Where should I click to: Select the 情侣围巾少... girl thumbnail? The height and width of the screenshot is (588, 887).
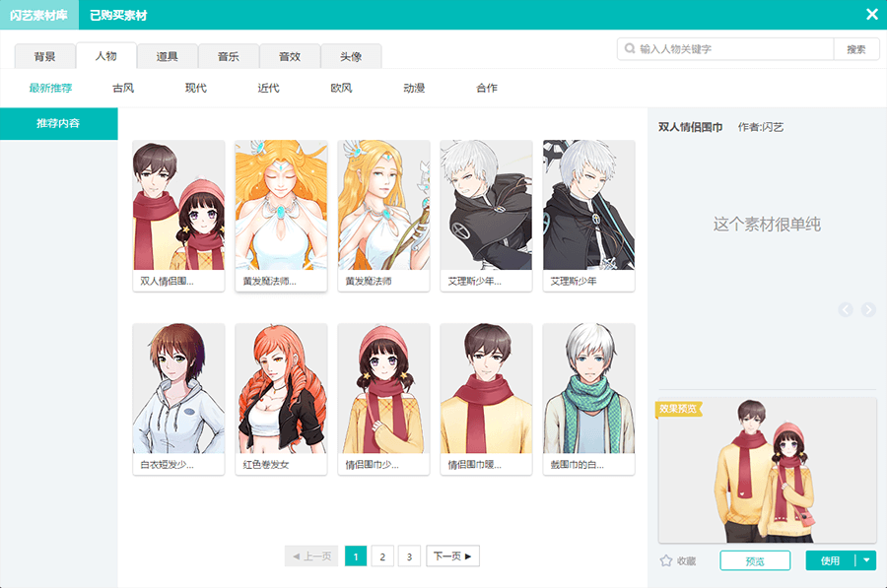pyautogui.click(x=383, y=399)
